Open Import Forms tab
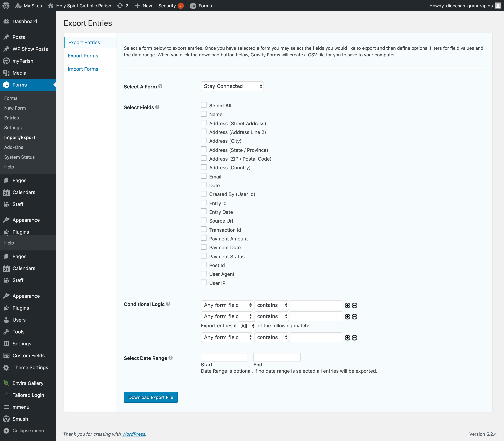504x441 pixels. click(83, 69)
